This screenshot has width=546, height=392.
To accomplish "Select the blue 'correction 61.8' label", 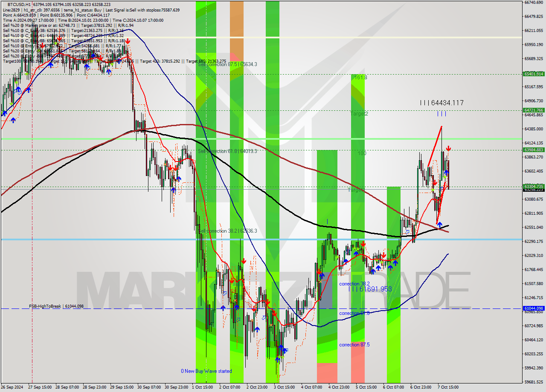I will 354,313.
